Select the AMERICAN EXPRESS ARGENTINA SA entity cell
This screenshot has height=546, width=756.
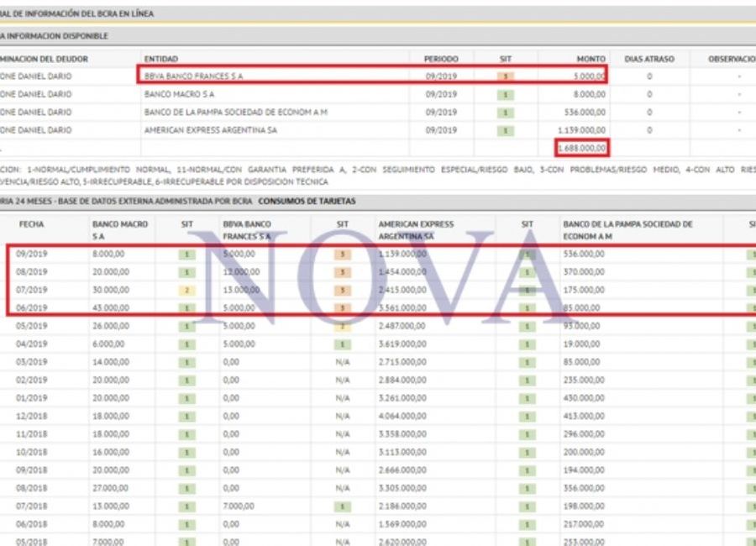pyautogui.click(x=211, y=130)
